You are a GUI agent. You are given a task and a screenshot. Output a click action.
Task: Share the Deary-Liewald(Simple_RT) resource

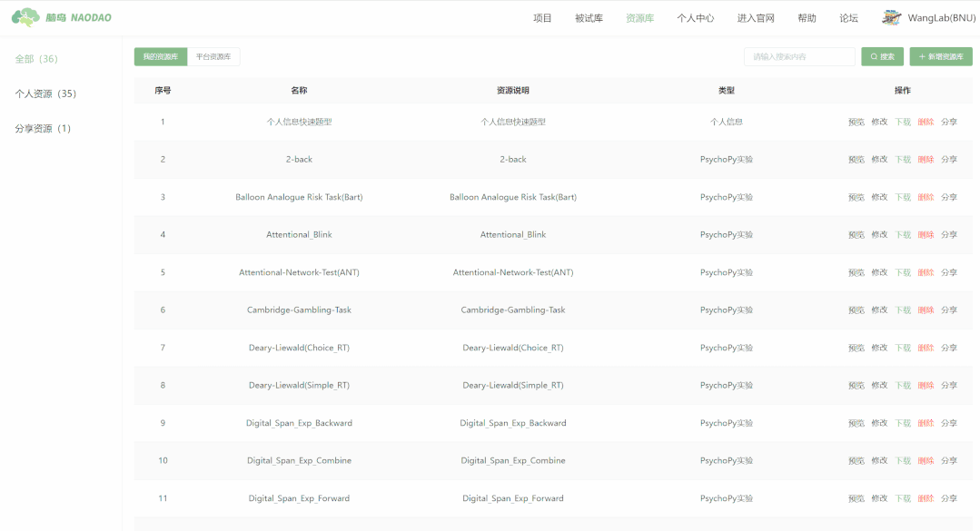949,386
